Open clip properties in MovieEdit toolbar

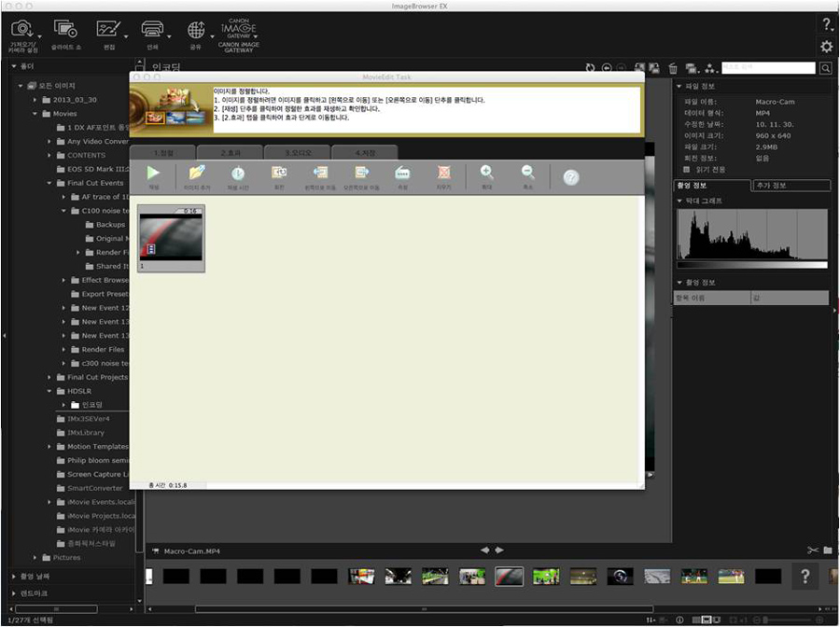pyautogui.click(x=402, y=177)
